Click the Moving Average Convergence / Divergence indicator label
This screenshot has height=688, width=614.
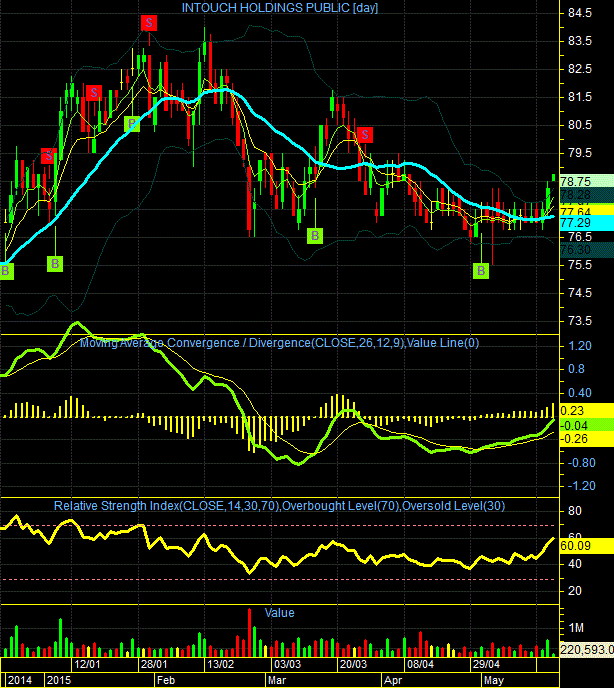click(x=279, y=343)
